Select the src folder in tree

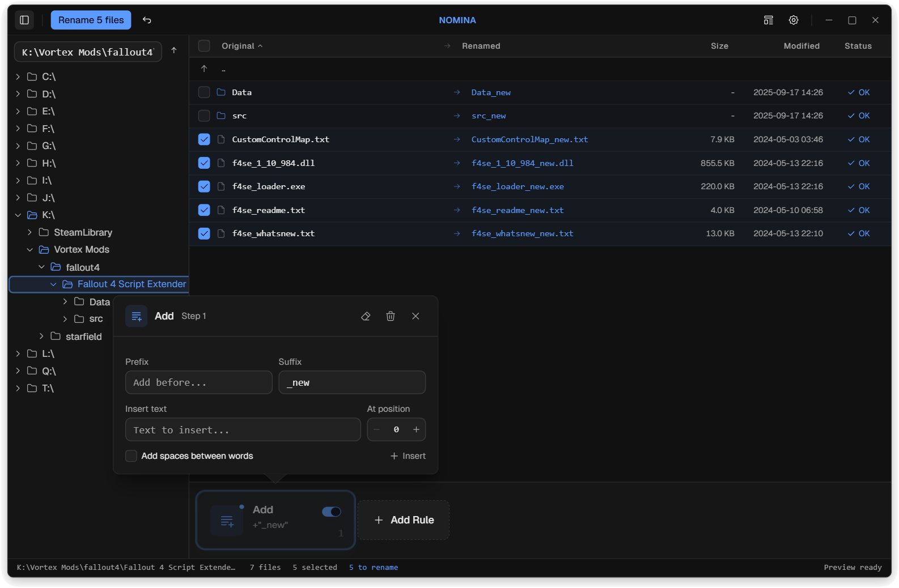(96, 319)
